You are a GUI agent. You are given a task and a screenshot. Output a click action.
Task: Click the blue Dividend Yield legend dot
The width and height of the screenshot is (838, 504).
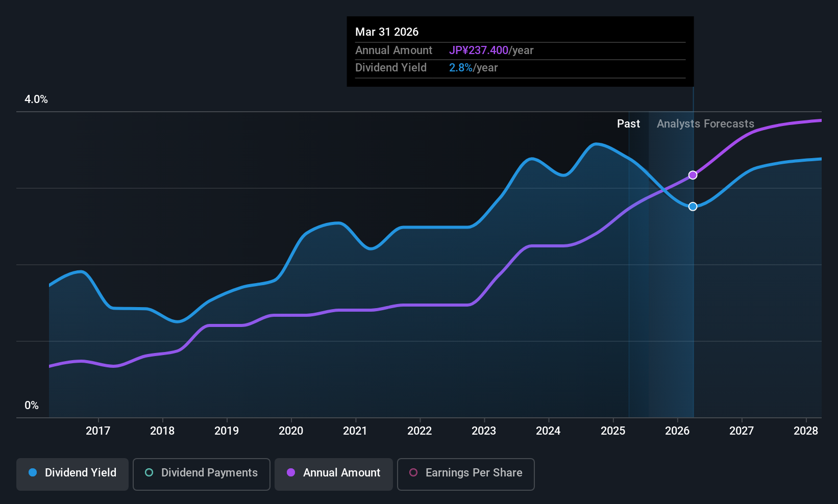(33, 473)
